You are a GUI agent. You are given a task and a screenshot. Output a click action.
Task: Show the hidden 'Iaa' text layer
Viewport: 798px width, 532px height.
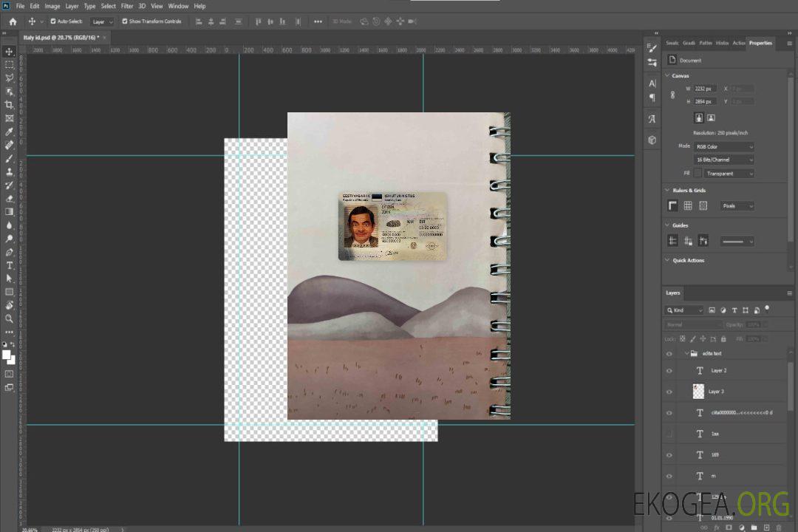669,434
